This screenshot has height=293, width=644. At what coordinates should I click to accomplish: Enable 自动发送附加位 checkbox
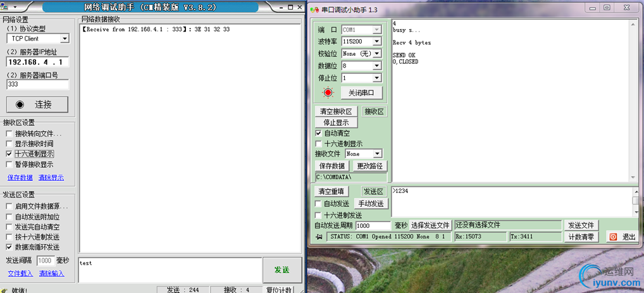click(9, 216)
